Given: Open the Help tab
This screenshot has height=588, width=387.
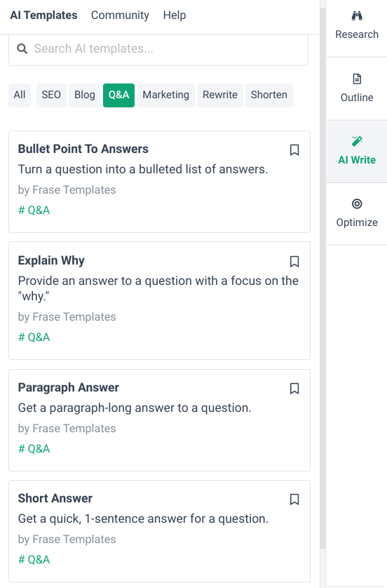Looking at the screenshot, I should 175,15.
